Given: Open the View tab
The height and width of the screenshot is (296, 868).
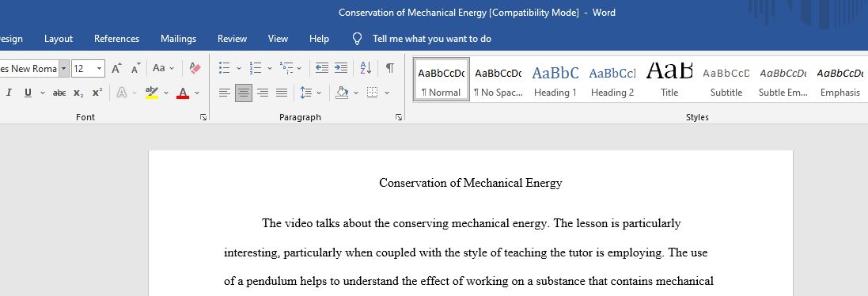Looking at the screenshot, I should pyautogui.click(x=278, y=39).
